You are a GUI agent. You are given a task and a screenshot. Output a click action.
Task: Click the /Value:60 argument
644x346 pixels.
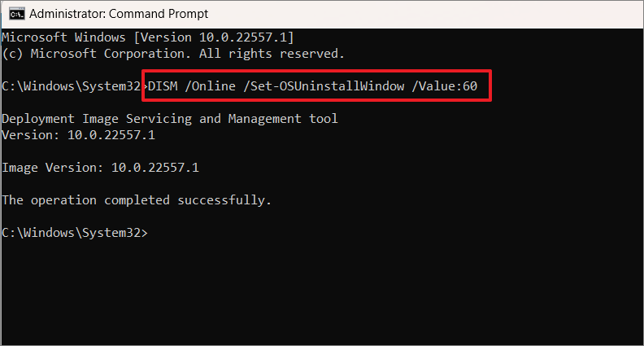[445, 86]
